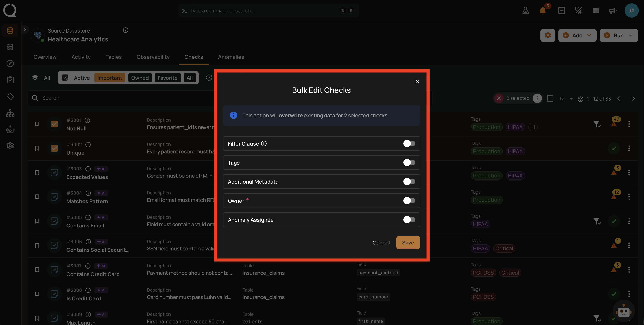Image resolution: width=644 pixels, height=325 pixels.
Task: Open the source datastores sidebar icon
Action: click(10, 31)
